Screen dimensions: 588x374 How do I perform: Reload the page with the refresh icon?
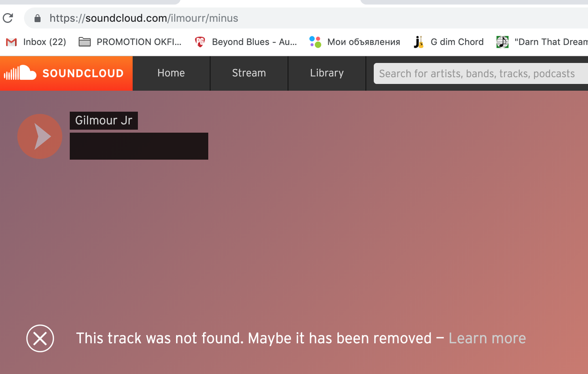pos(8,18)
